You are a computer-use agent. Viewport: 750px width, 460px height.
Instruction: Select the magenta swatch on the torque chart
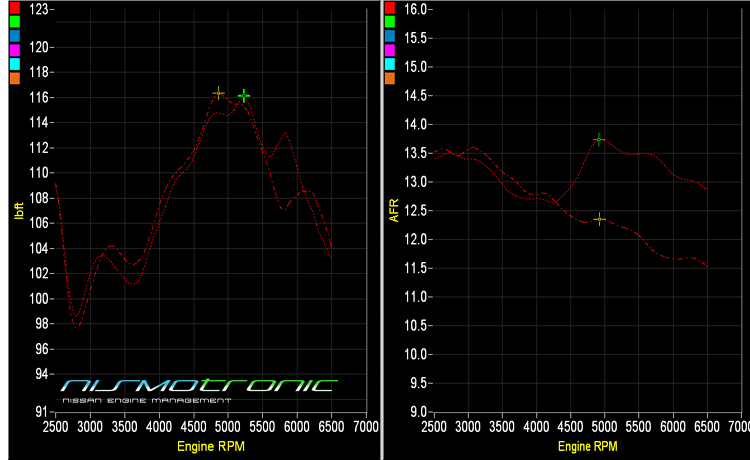click(x=14, y=50)
